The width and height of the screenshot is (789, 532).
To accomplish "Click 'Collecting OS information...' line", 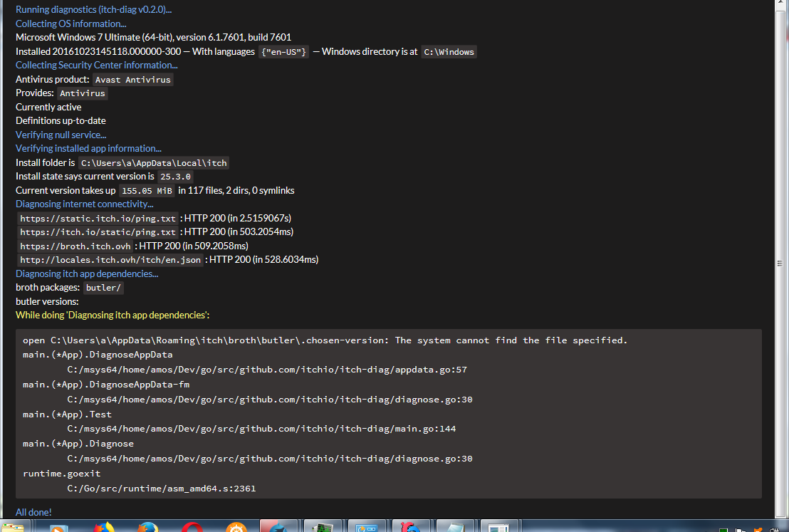I will tap(71, 24).
